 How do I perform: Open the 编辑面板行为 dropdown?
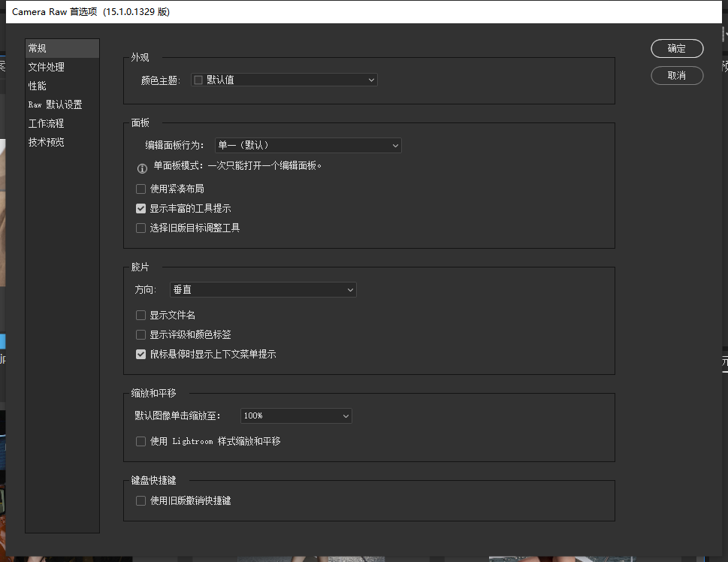click(x=308, y=145)
